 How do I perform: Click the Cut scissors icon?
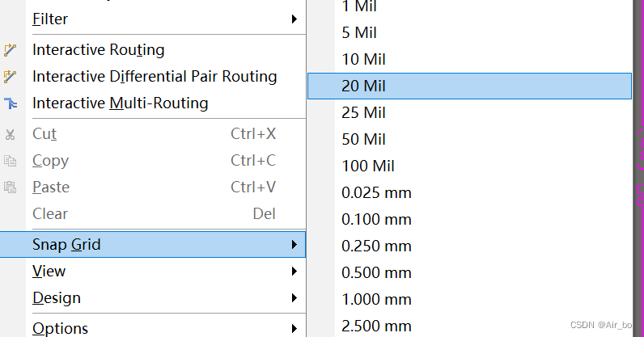[11, 134]
